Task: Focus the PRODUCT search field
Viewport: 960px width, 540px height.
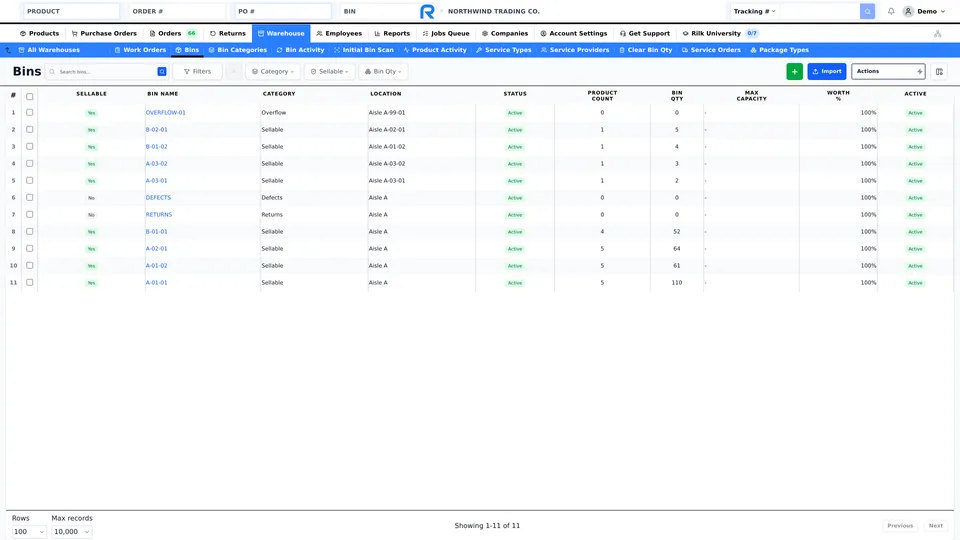Action: pyautogui.click(x=71, y=11)
